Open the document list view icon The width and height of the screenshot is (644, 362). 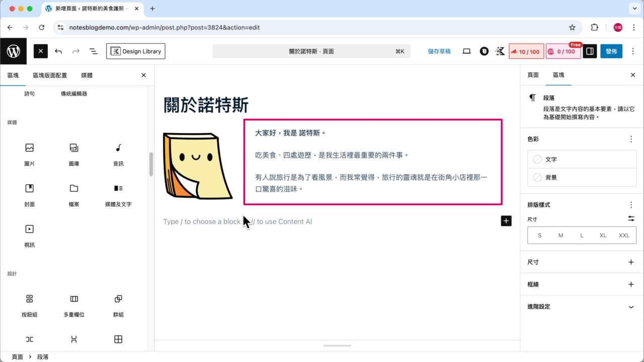(93, 51)
